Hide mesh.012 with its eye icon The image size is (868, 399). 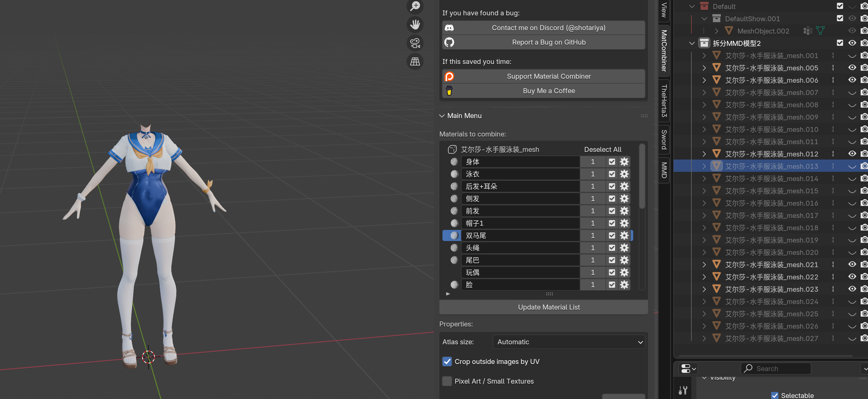coord(852,154)
